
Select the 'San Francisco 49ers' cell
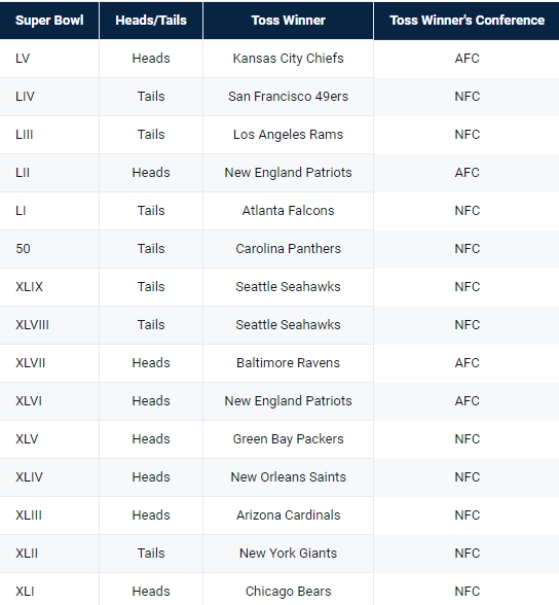coord(288,96)
